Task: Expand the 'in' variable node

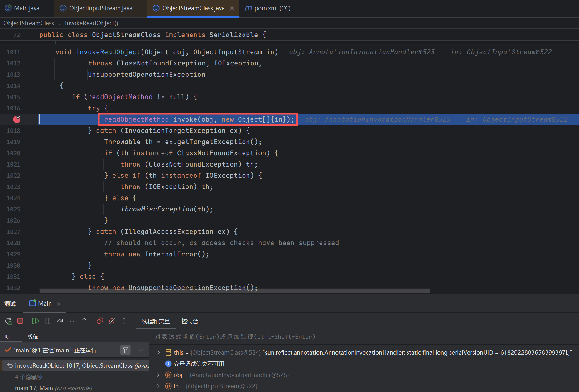Action: 159,386
